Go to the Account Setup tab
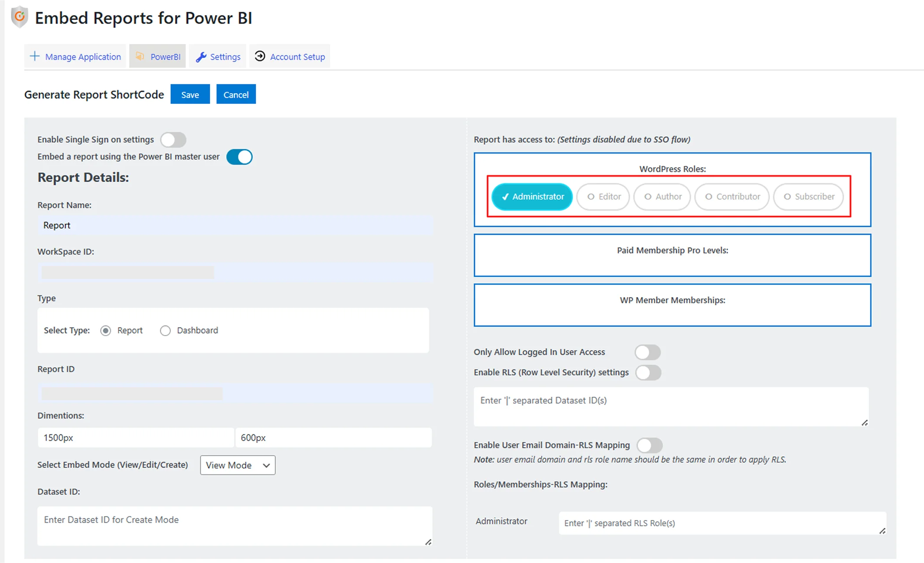 (290, 56)
